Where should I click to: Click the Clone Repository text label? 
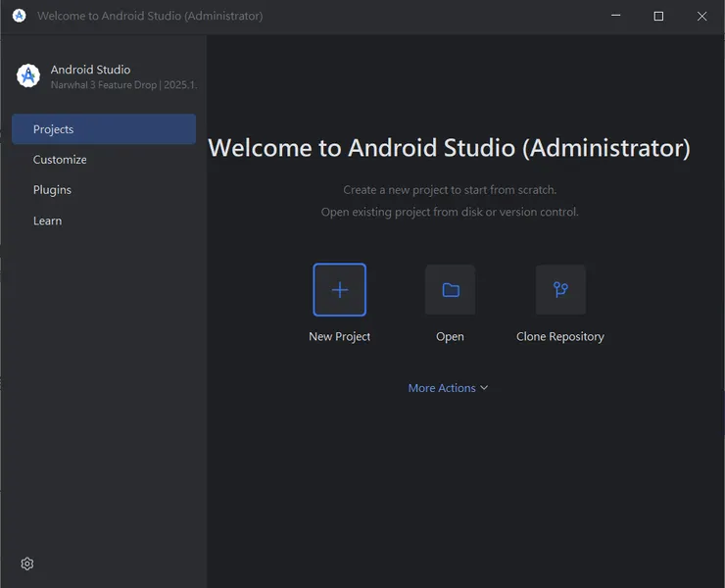pos(560,336)
